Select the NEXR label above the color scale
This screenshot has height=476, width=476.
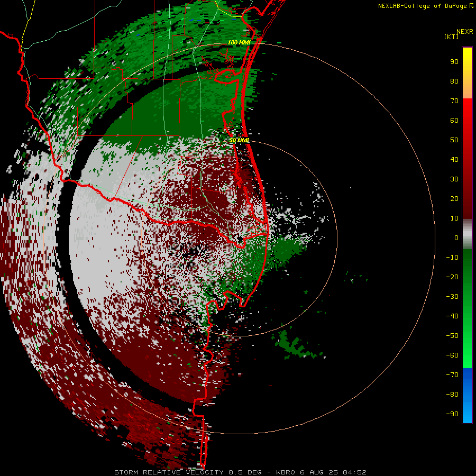[x=464, y=32]
